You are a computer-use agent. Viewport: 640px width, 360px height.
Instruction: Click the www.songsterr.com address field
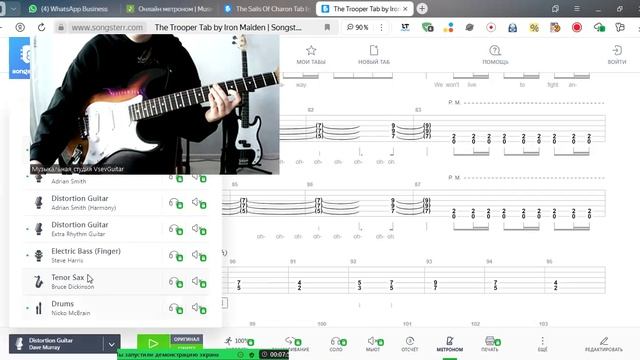tap(107, 27)
